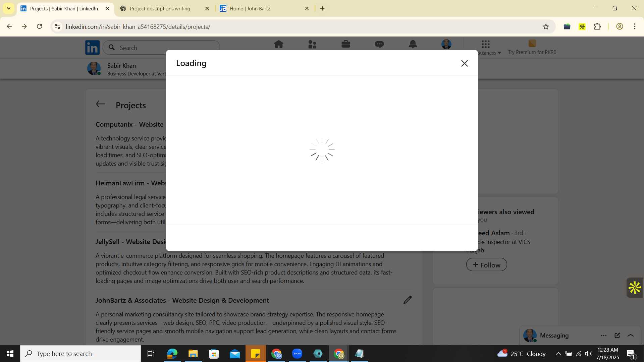Click the browser forward arrow
Image resolution: width=644 pixels, height=362 pixels.
24,26
